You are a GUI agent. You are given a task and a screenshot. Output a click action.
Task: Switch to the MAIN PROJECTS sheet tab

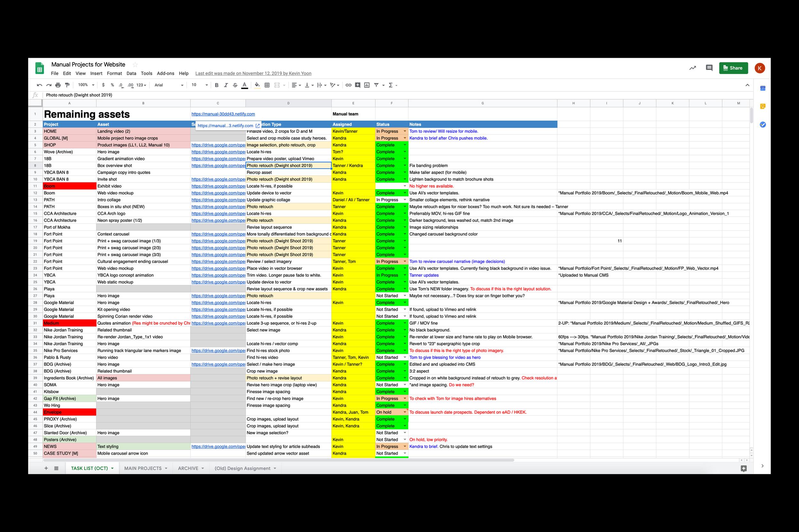143,468
